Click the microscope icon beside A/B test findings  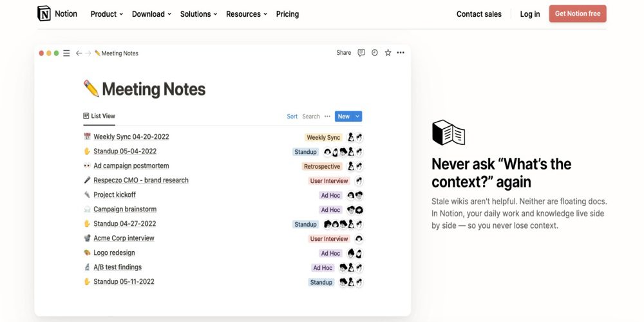[87, 267]
